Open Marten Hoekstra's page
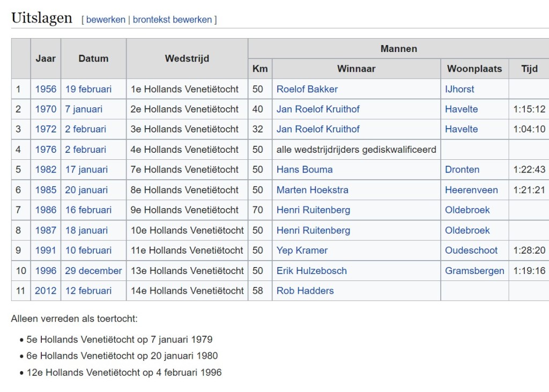 [313, 190]
